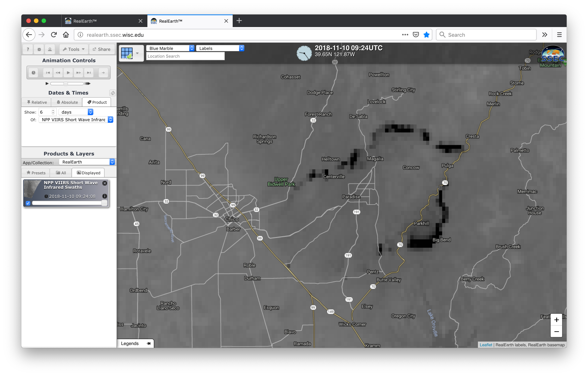This screenshot has width=588, height=376.
Task: Show more toolbar items chevron
Action: pyautogui.click(x=545, y=35)
